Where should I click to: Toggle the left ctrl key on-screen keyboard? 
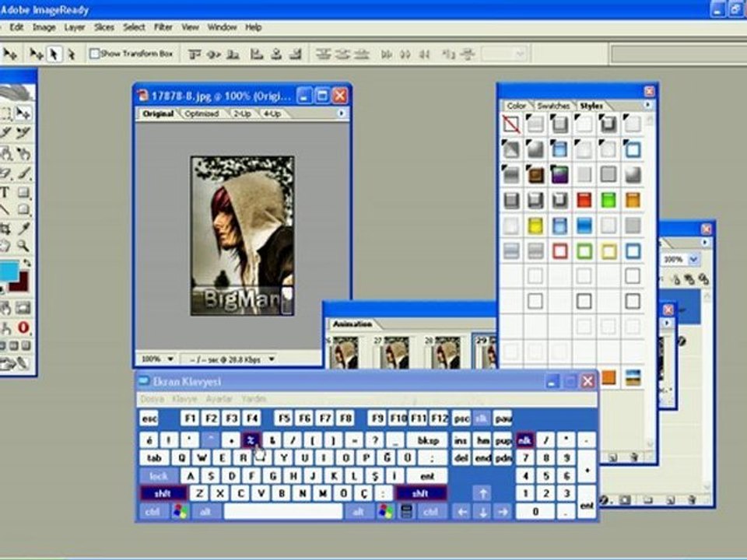(x=153, y=512)
